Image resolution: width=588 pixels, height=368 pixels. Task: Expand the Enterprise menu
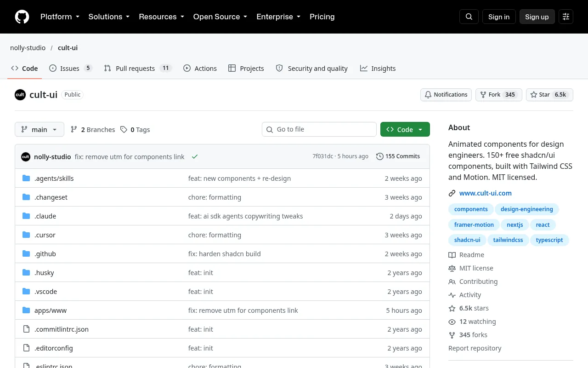pos(278,17)
